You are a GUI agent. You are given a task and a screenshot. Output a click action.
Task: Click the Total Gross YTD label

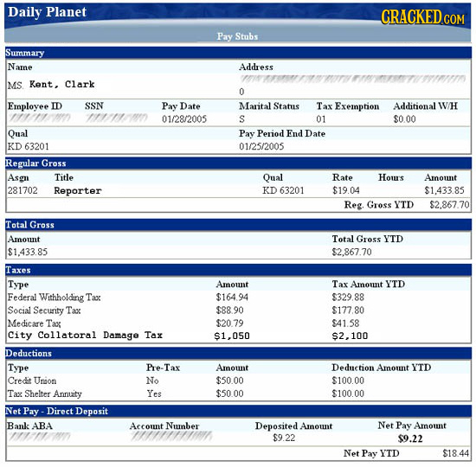click(367, 239)
